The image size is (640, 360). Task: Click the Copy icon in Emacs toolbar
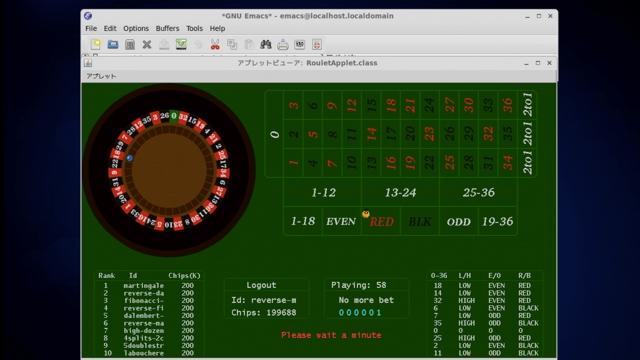232,44
